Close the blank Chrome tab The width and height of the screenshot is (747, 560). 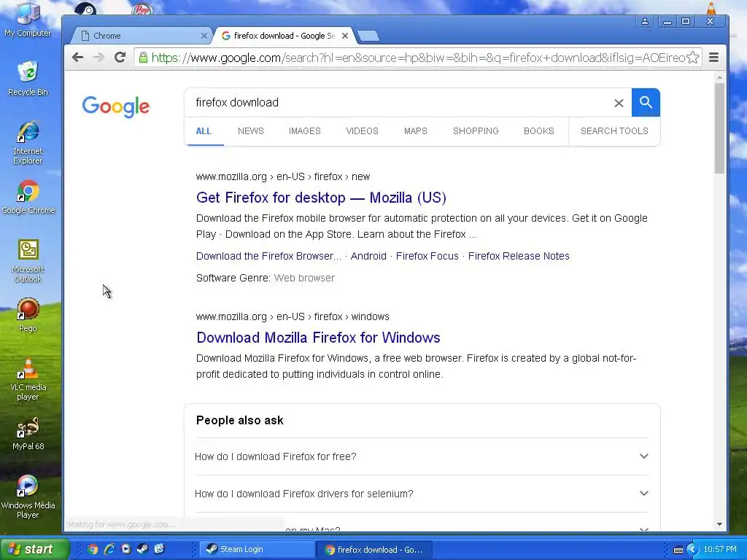coord(204,36)
